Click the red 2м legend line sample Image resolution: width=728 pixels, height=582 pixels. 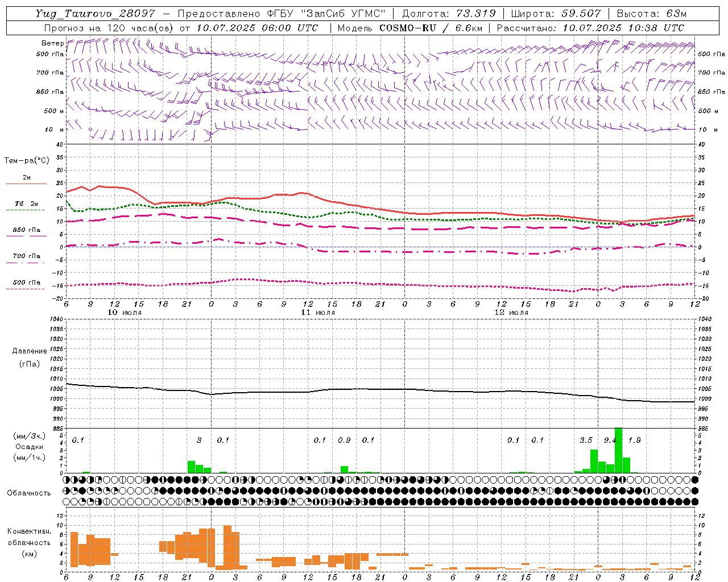tap(26, 184)
